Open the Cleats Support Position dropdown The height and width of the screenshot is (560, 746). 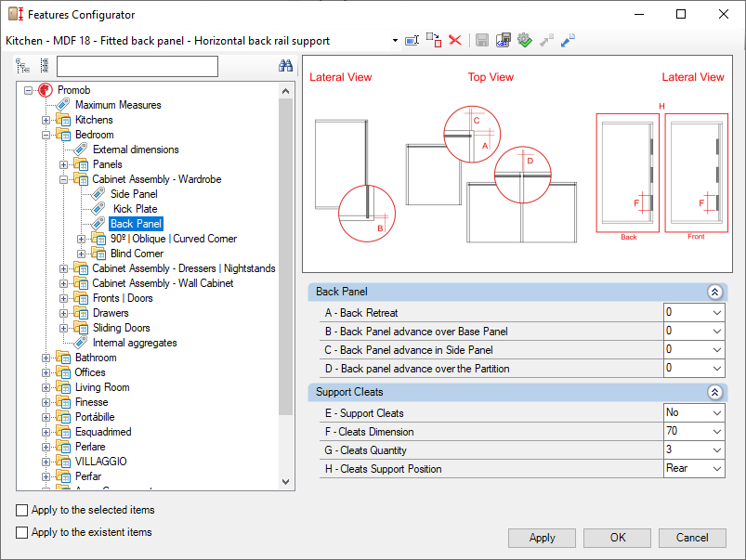[x=715, y=469]
